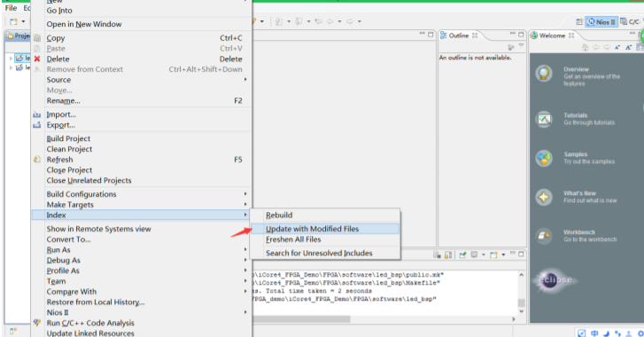Viewport: 644px width, 337px height.
Task: Click the Workbench icon on Welcome
Action: point(544,236)
